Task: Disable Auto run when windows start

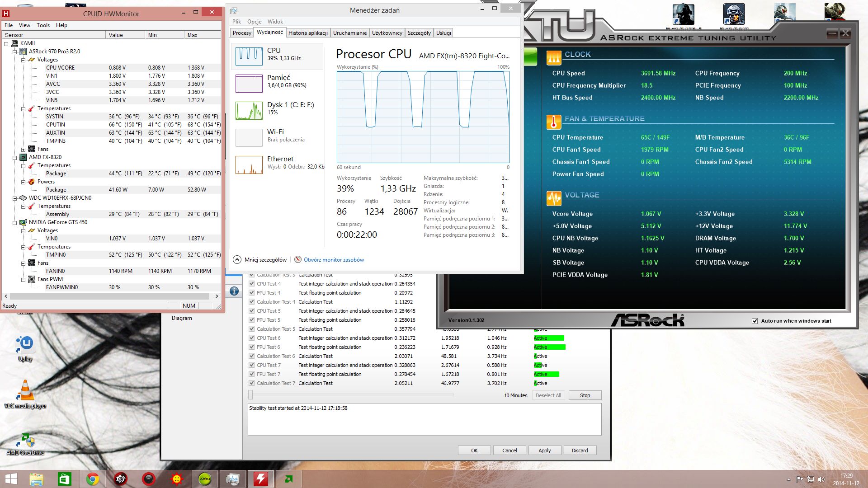Action: point(755,321)
